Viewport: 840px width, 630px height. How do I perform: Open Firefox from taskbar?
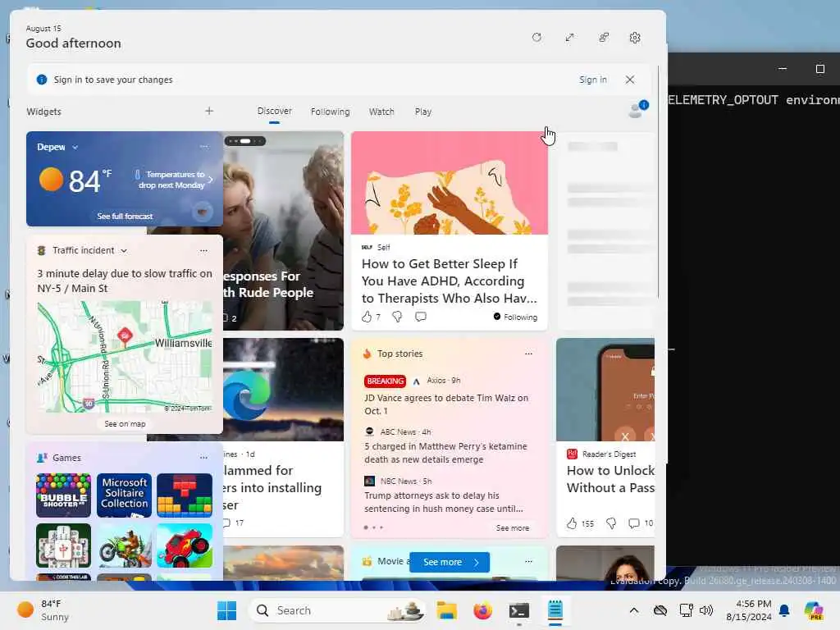click(x=482, y=610)
